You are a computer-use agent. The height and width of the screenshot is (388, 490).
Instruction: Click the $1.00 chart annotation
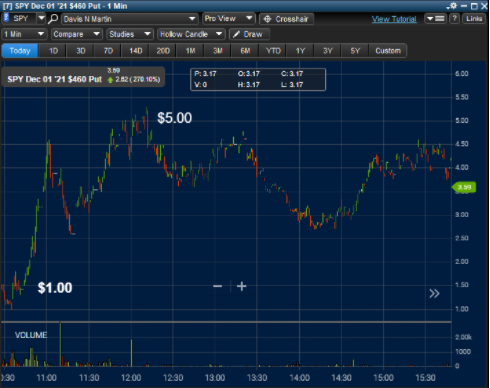(55, 288)
